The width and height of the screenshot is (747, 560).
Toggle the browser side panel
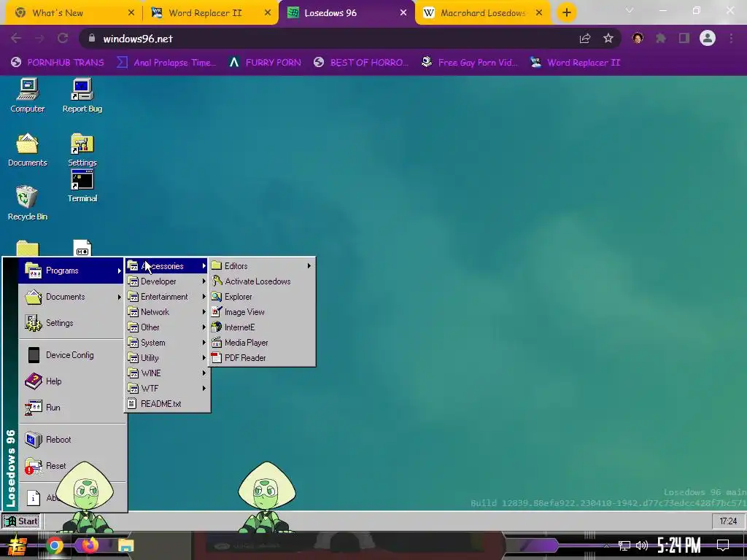coord(684,38)
